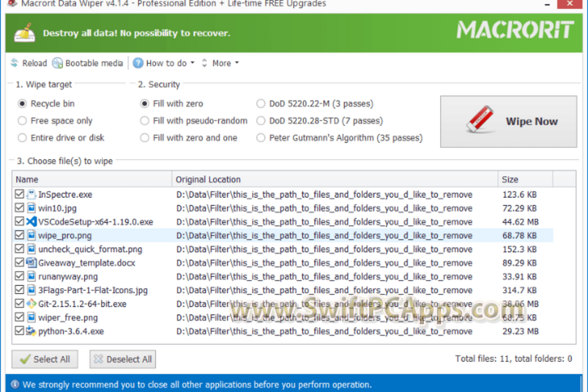Screen dimensions: 588x392
Task: Click the eraser icon on Wipe Now
Action: 480,119
